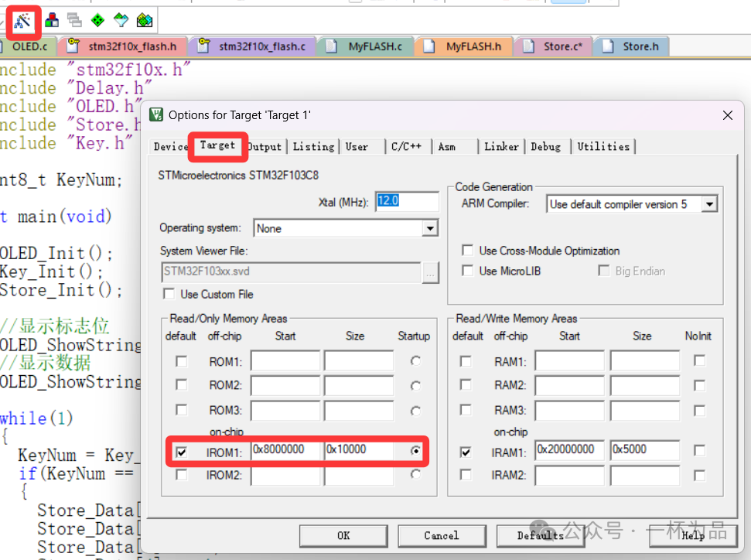This screenshot has height=560, width=751.
Task: Open the ARM Compiler version dropdown
Action: click(x=709, y=203)
